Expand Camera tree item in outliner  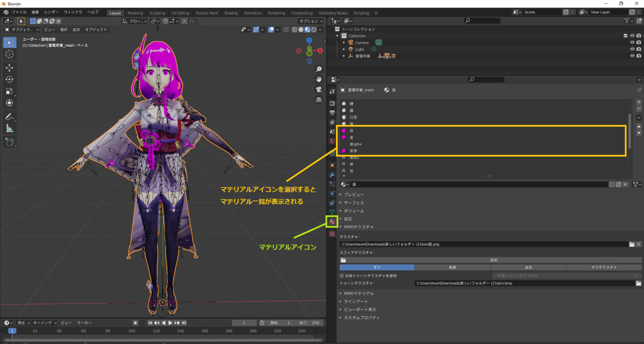[344, 42]
